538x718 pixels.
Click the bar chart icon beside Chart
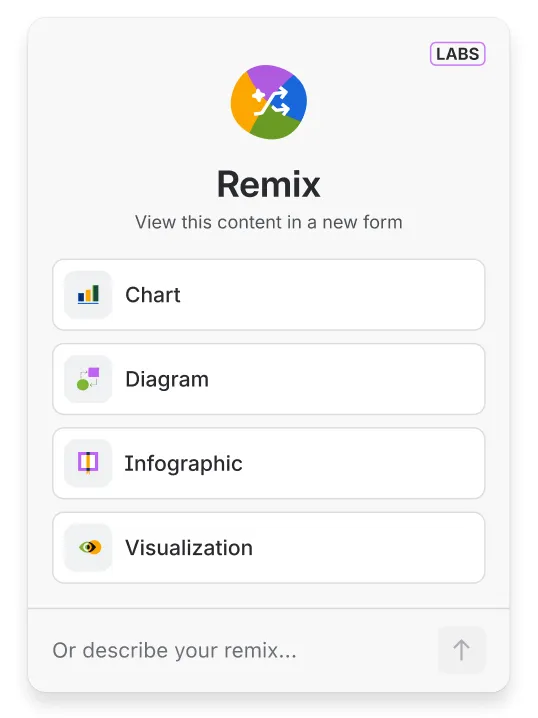click(x=88, y=294)
